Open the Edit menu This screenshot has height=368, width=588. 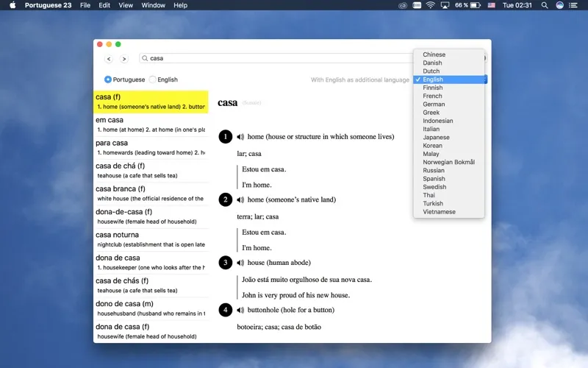104,5
